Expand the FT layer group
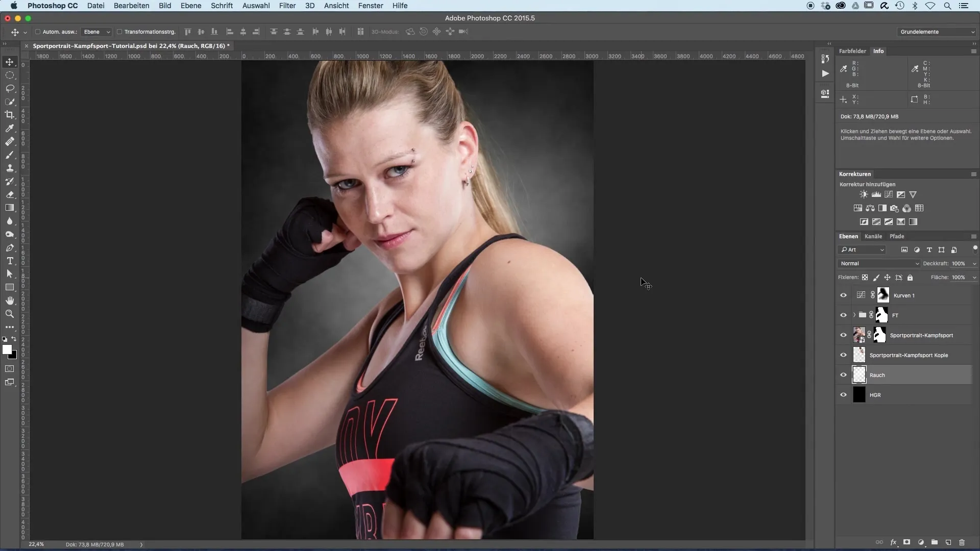The width and height of the screenshot is (980, 551). pyautogui.click(x=854, y=315)
